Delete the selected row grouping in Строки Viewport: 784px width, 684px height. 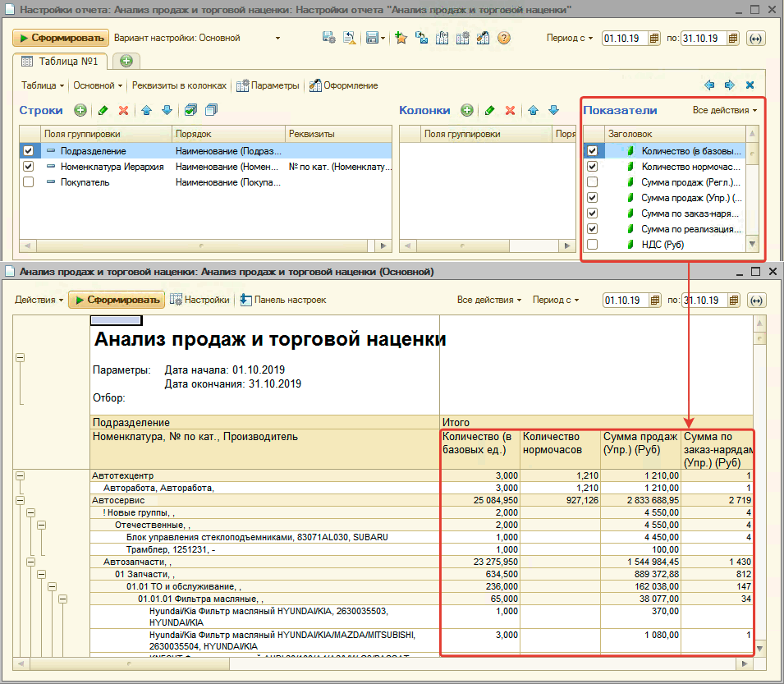[x=124, y=110]
